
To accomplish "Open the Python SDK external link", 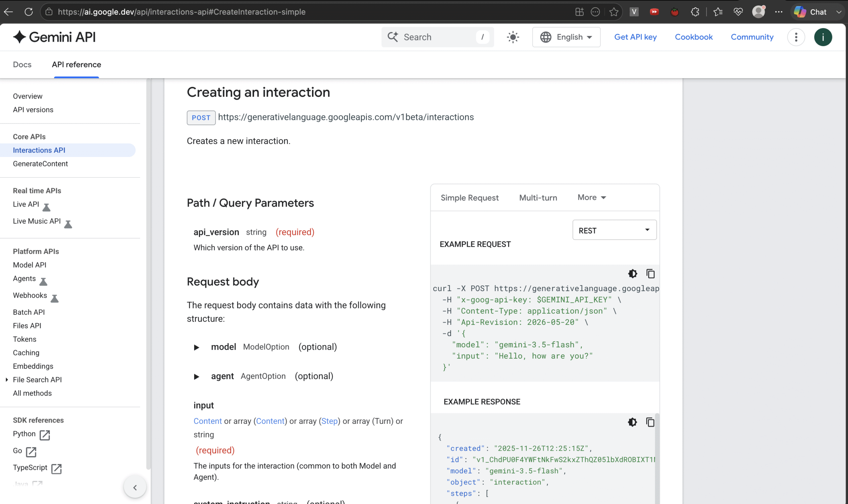I will pyautogui.click(x=31, y=434).
